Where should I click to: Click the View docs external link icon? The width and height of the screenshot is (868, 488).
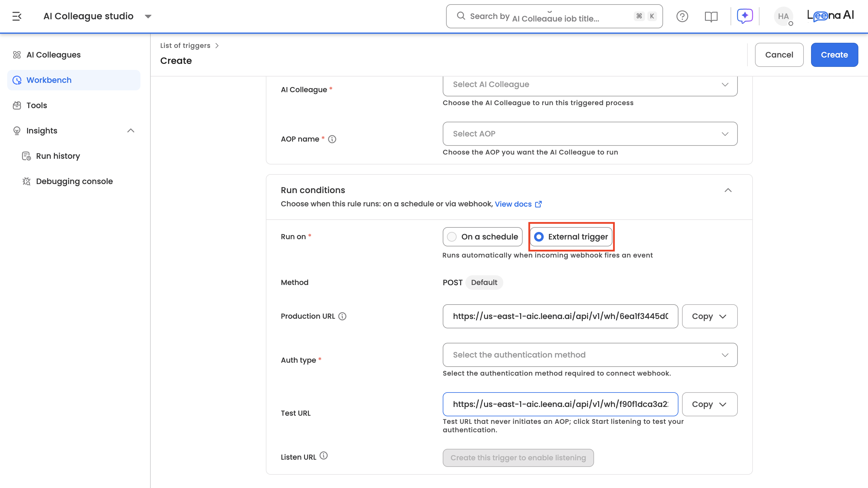point(539,204)
